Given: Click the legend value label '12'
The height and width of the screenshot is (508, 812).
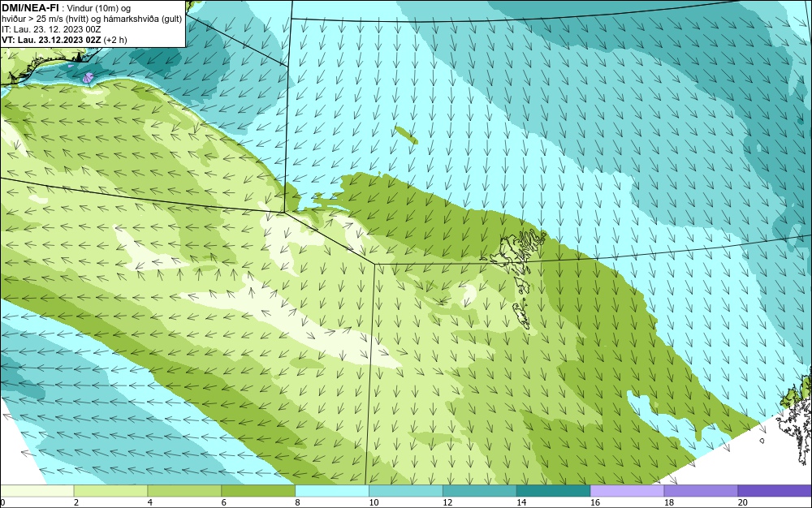Looking at the screenshot, I should tap(447, 502).
